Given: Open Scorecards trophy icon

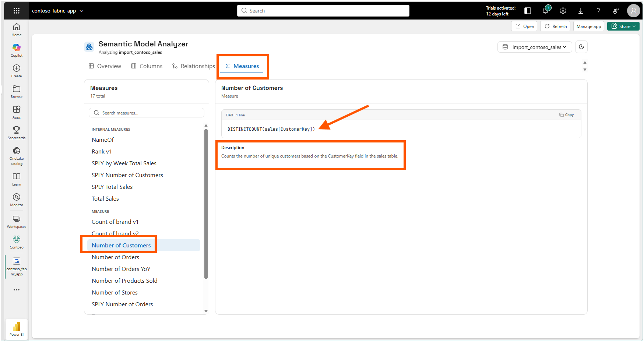Looking at the screenshot, I should click(17, 130).
